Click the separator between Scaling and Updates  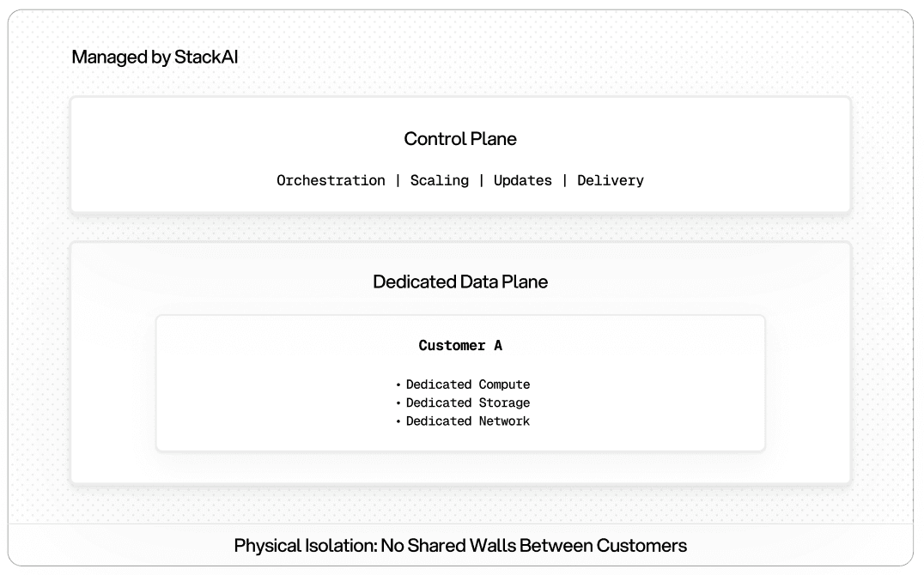(x=482, y=180)
